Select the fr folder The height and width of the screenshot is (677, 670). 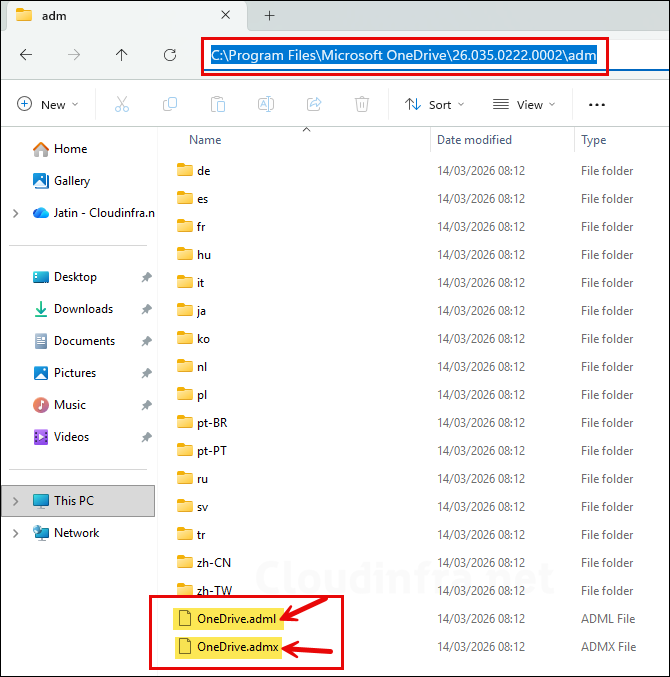(x=191, y=227)
